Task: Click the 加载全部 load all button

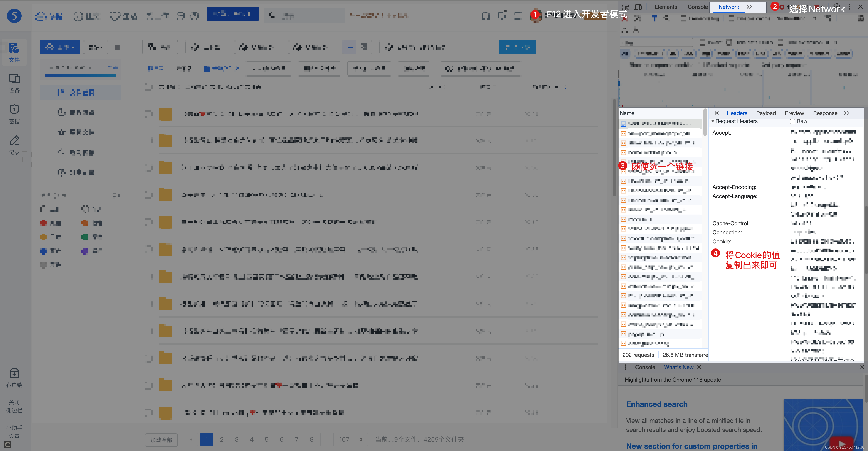Action: pos(161,440)
